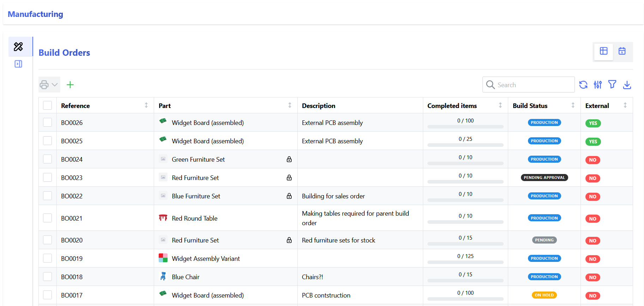
Task: Refresh the build orders table data
Action: point(583,85)
